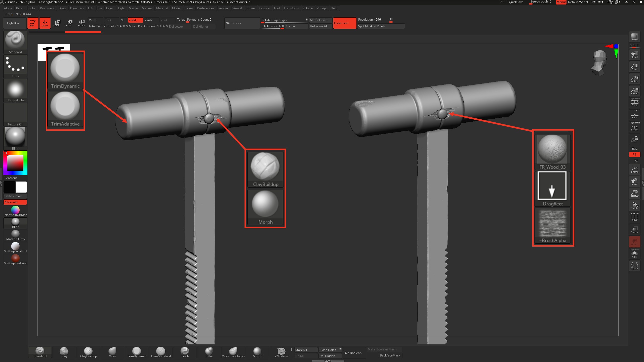Choose MatCap White01 material
Screen dimensions: 644x362
pos(15,247)
